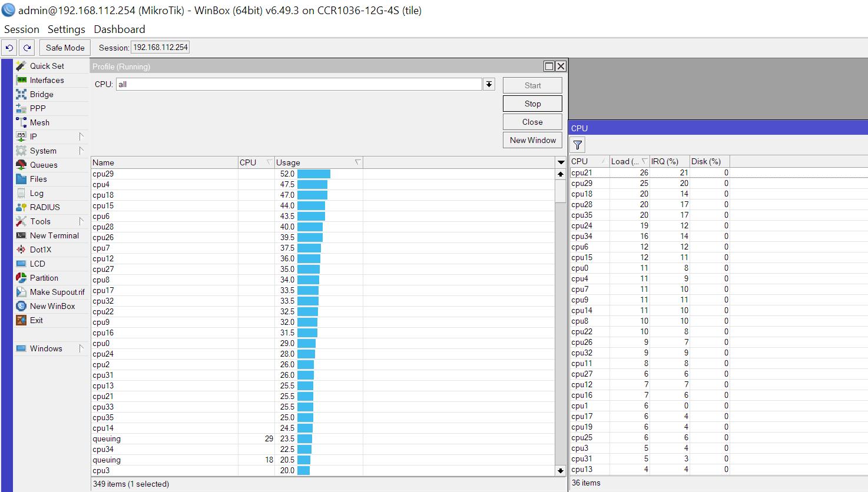
Task: Open the Partition sidebar icon
Action: tap(21, 278)
